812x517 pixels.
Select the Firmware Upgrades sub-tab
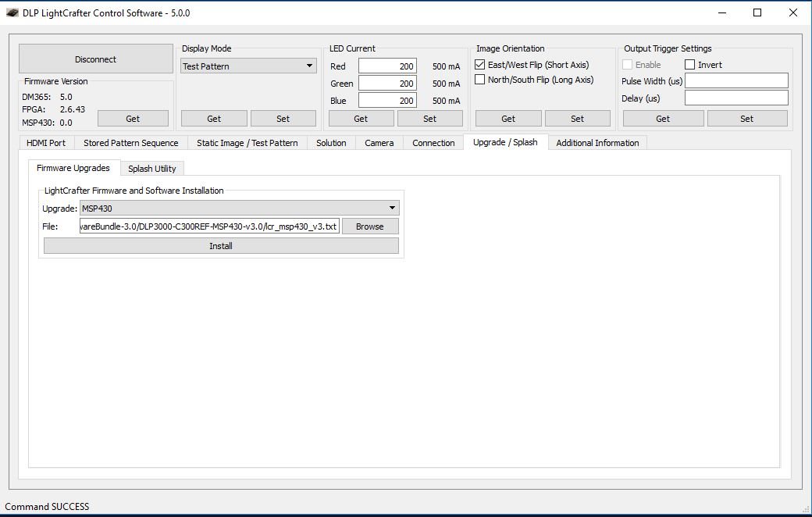[73, 168]
